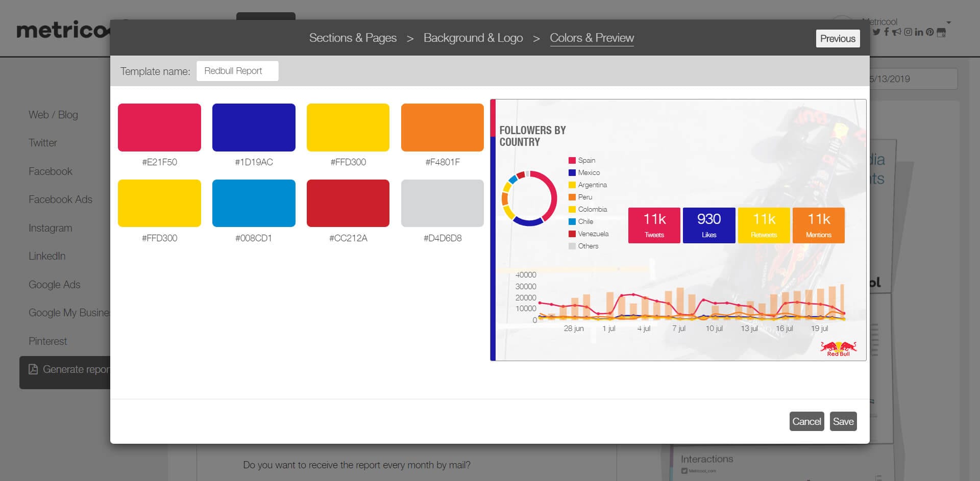Viewport: 980px width, 481px height.
Task: Click the followers by country donut chart
Action: click(x=529, y=198)
